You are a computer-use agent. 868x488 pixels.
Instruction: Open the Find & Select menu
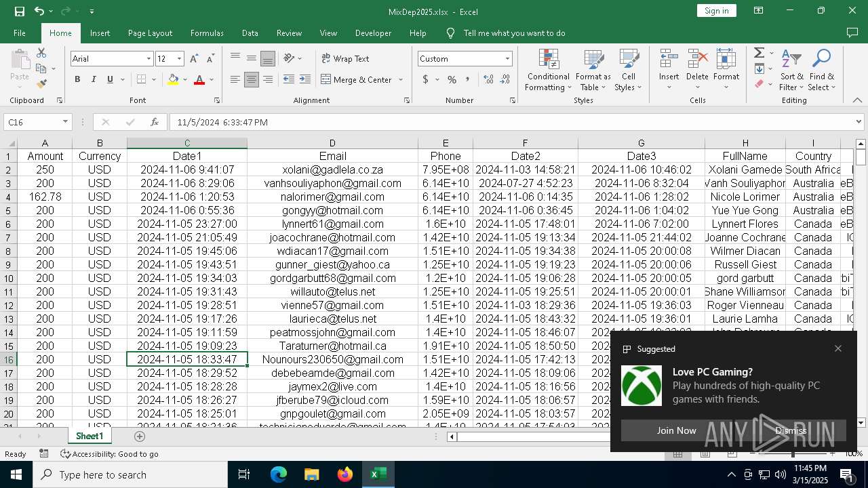pos(822,70)
